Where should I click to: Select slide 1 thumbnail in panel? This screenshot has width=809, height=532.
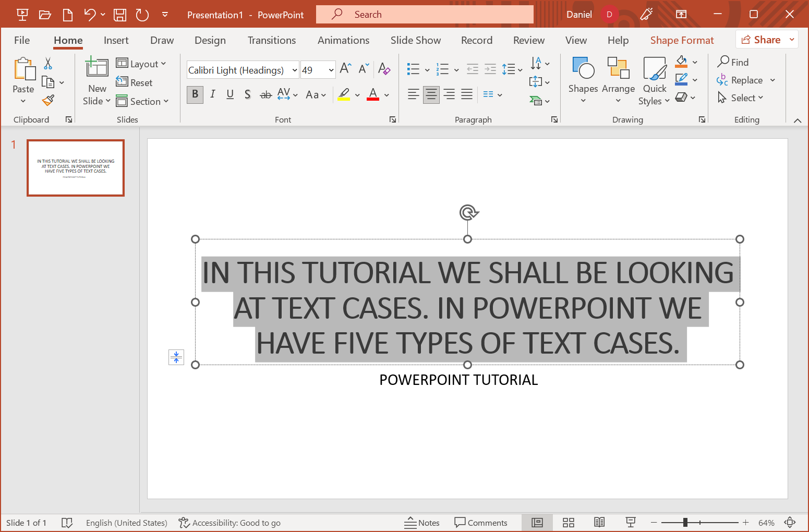click(x=76, y=168)
